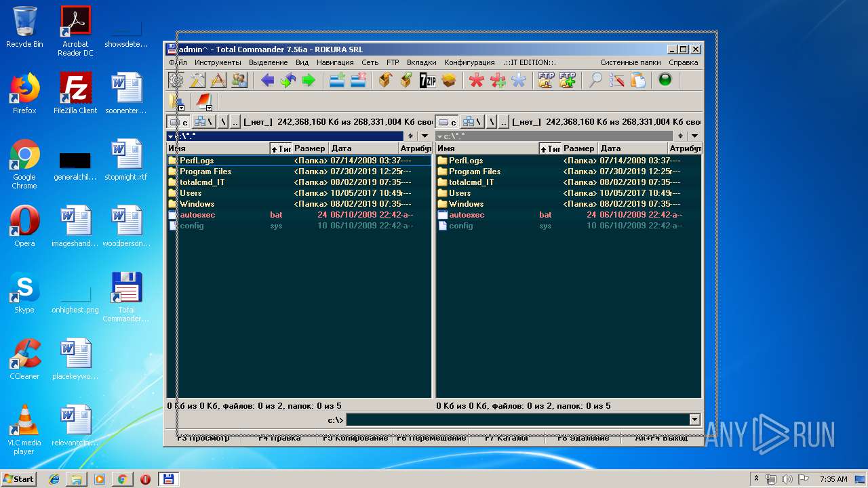Screen dimensions: 868x488
Task: Click the red asterisk toolbar icon
Action: [477, 80]
